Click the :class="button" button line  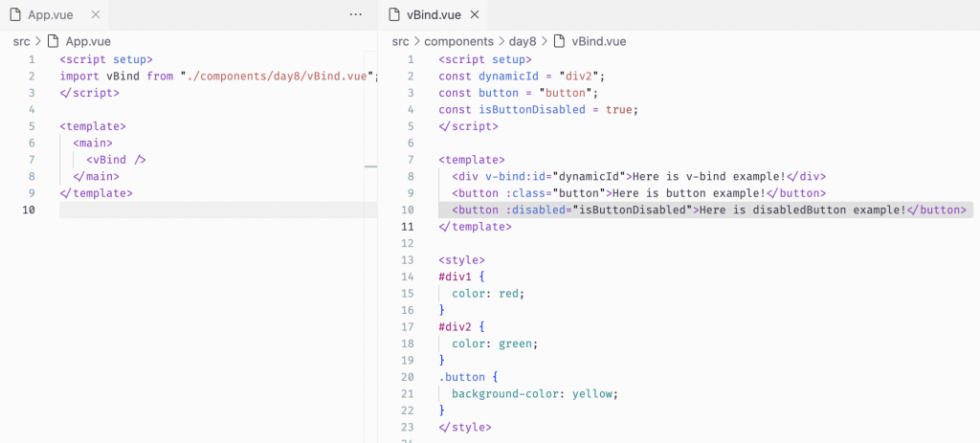coord(638,193)
